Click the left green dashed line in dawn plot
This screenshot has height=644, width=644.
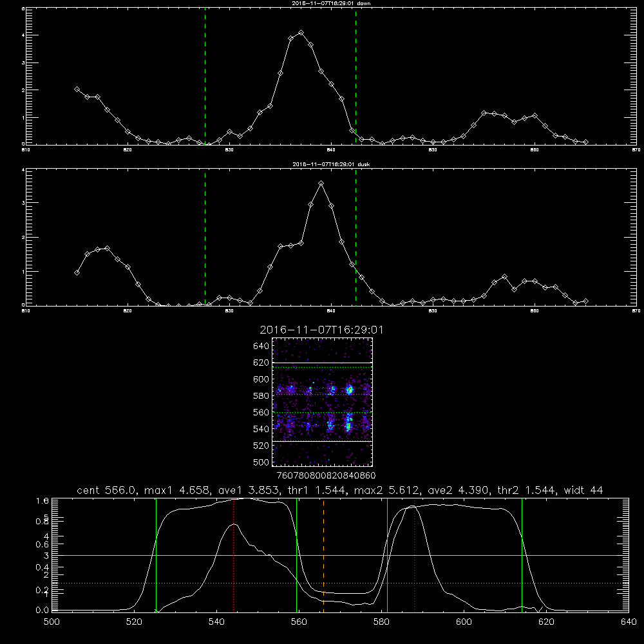click(205, 76)
